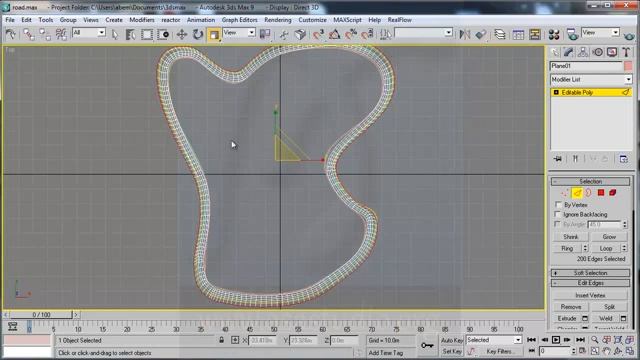Switch to the Hierarchy command panel tab
Viewport: 640px width, 360px height.
[583, 52]
